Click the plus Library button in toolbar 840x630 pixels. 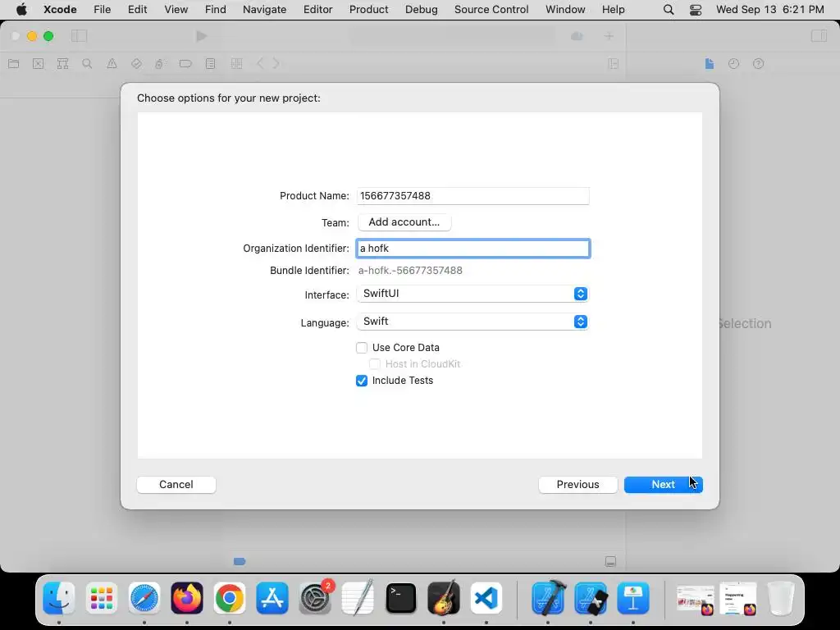(x=609, y=36)
